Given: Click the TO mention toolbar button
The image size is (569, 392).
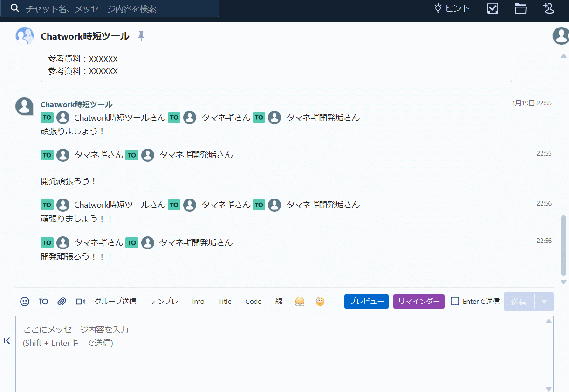Looking at the screenshot, I should [x=43, y=302].
